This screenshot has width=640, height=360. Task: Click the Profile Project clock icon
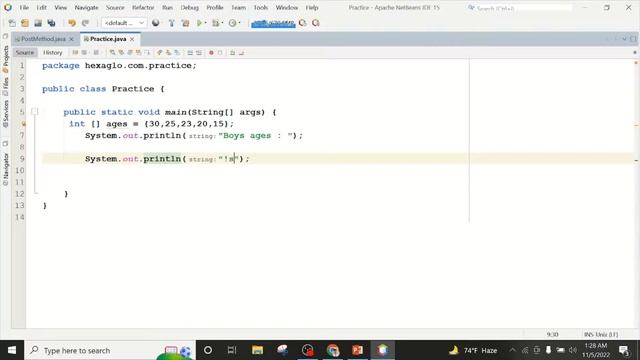[232, 23]
